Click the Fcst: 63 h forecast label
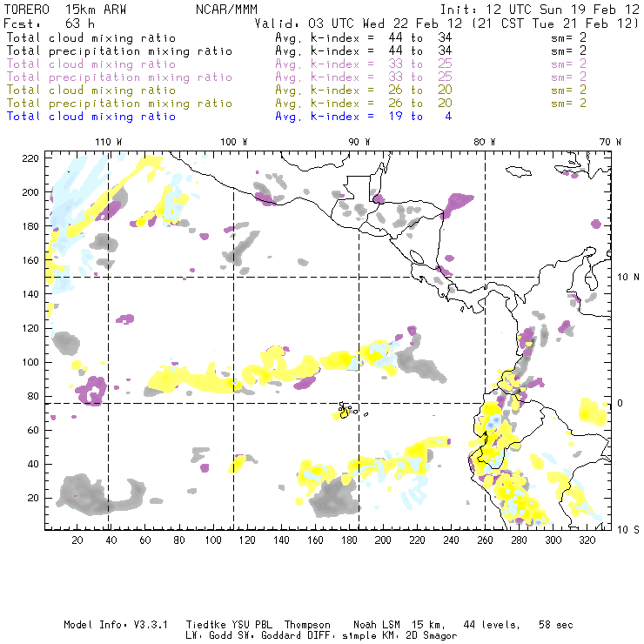 point(49,23)
